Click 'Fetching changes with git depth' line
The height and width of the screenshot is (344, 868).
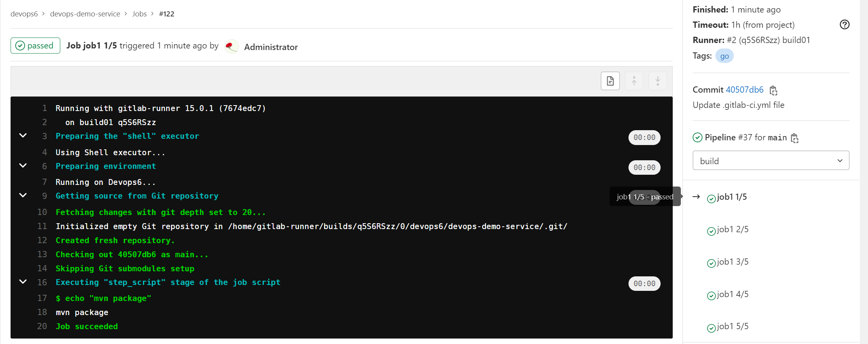click(x=160, y=212)
